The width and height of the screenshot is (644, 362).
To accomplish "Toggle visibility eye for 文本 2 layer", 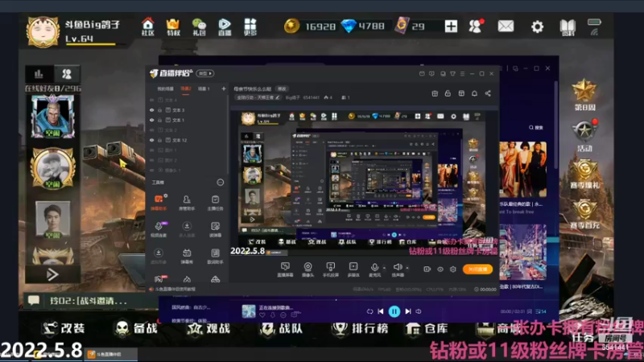I will pos(152,130).
